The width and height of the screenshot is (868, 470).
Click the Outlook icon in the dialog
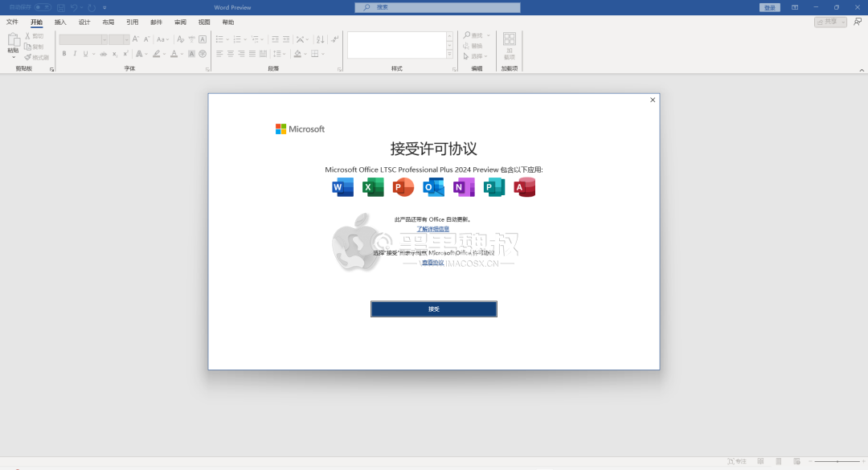click(x=433, y=186)
